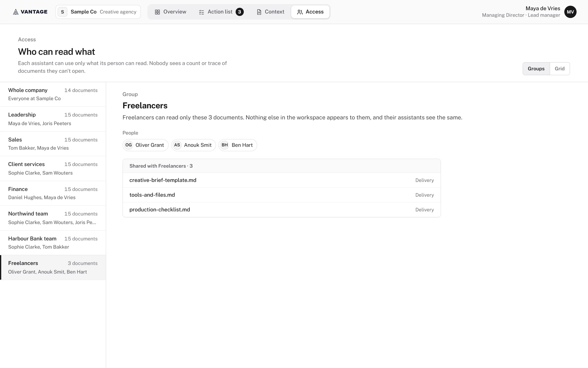Select the Access tab
The width and height of the screenshot is (588, 368).
[x=310, y=12]
